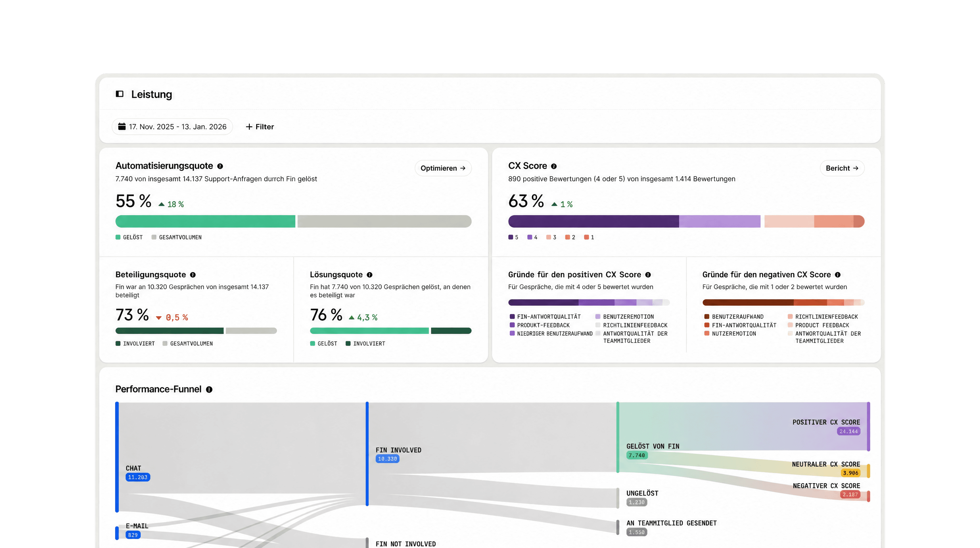Screen dimensions: 980x548
Task: Click the PRODUCT FEEDBACK legend in negative reasons
Action: [x=818, y=325]
